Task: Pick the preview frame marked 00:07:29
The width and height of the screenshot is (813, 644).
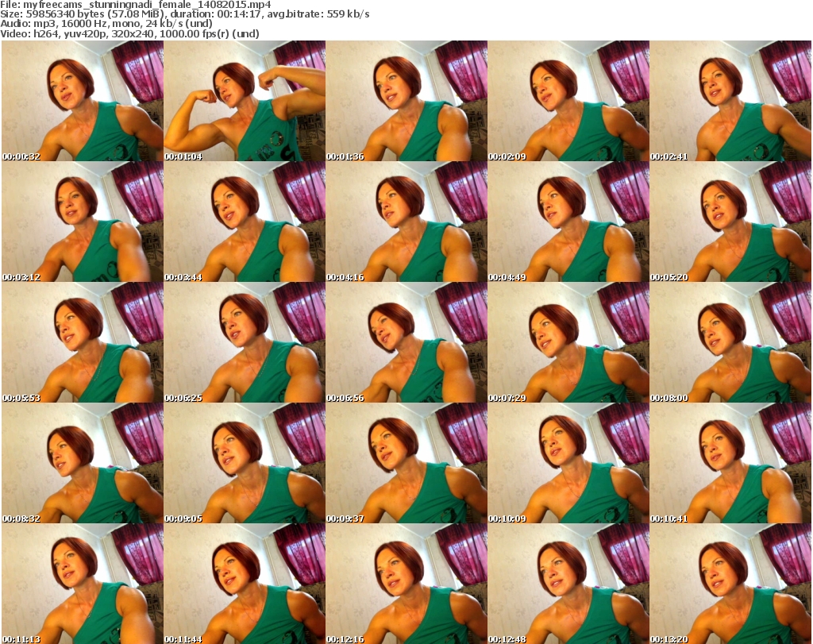Action: tap(568, 342)
